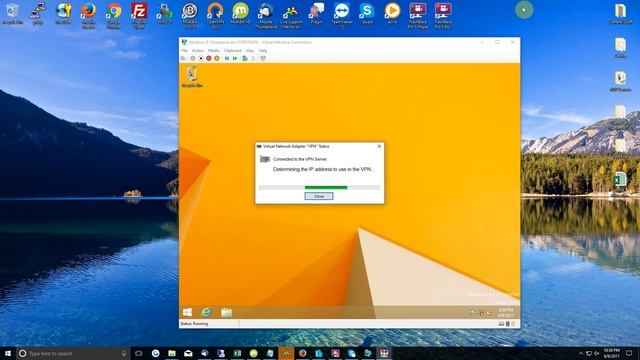The width and height of the screenshot is (640, 360).
Task: Select the OpenVPN GUI desktop shortcut
Action: click(215, 16)
